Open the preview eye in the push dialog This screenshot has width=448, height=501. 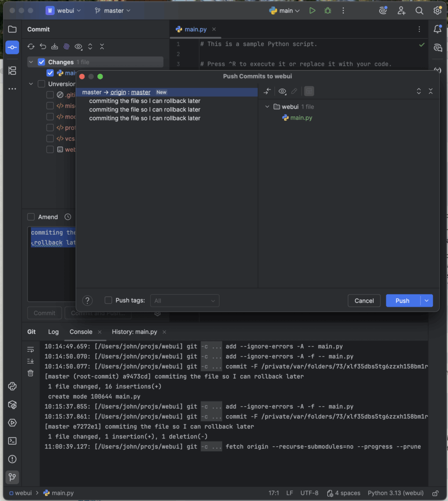tap(282, 91)
